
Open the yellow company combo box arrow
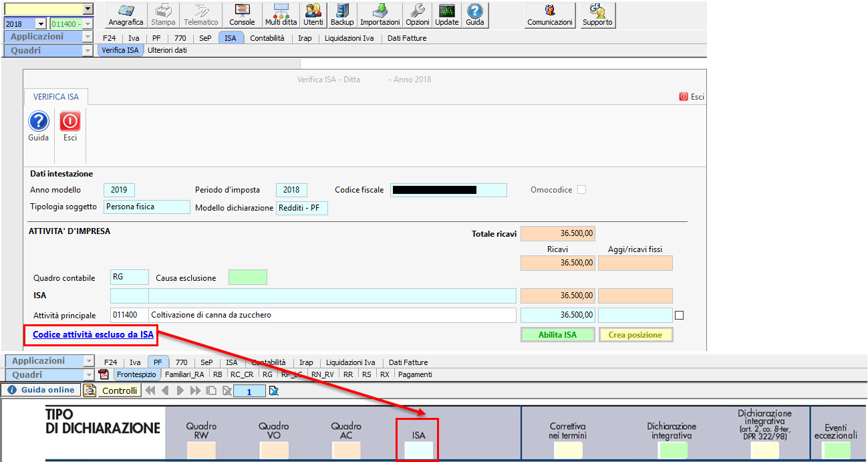tap(88, 9)
